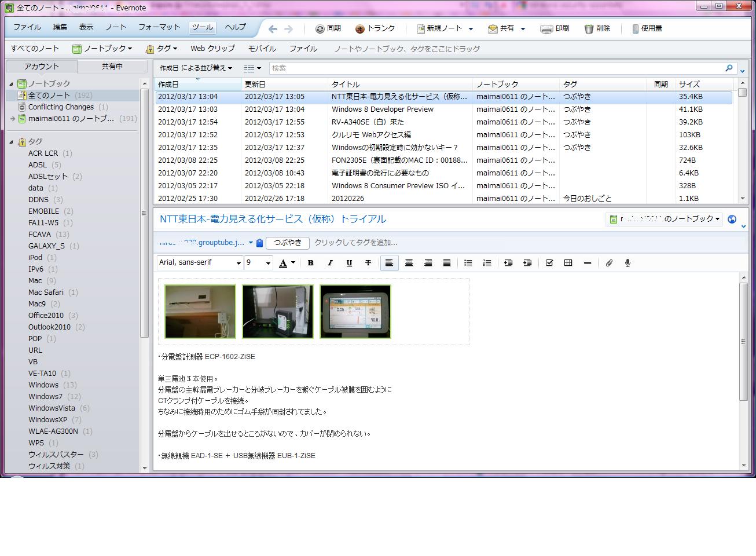This screenshot has height=556, width=756.
Task: Open the power monitor display thumbnail
Action: 355,312
